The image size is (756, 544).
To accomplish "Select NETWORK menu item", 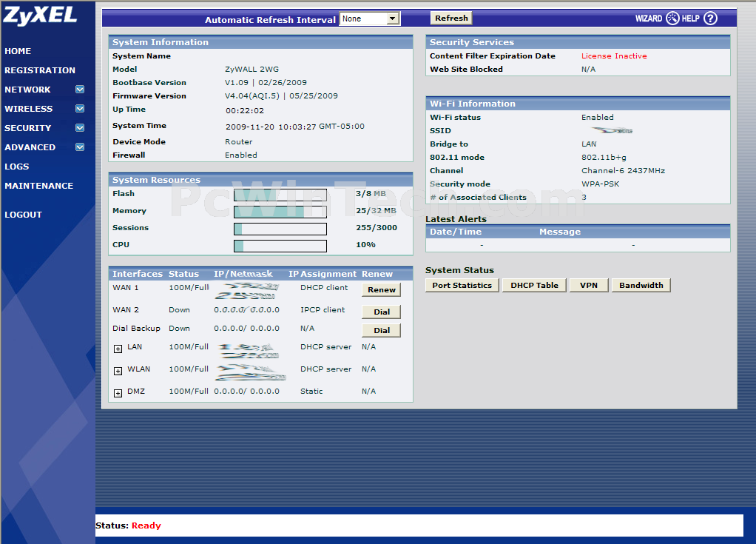I will point(27,90).
